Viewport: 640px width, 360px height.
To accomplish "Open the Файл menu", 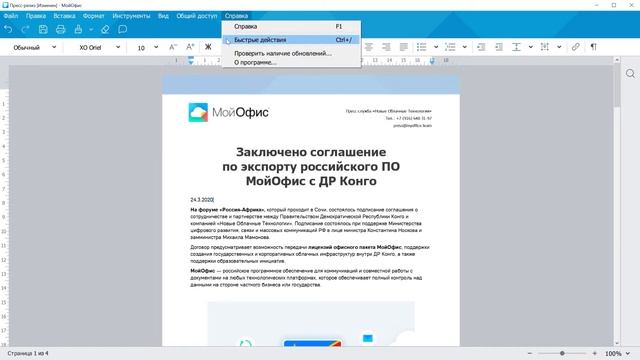I will coord(11,16).
